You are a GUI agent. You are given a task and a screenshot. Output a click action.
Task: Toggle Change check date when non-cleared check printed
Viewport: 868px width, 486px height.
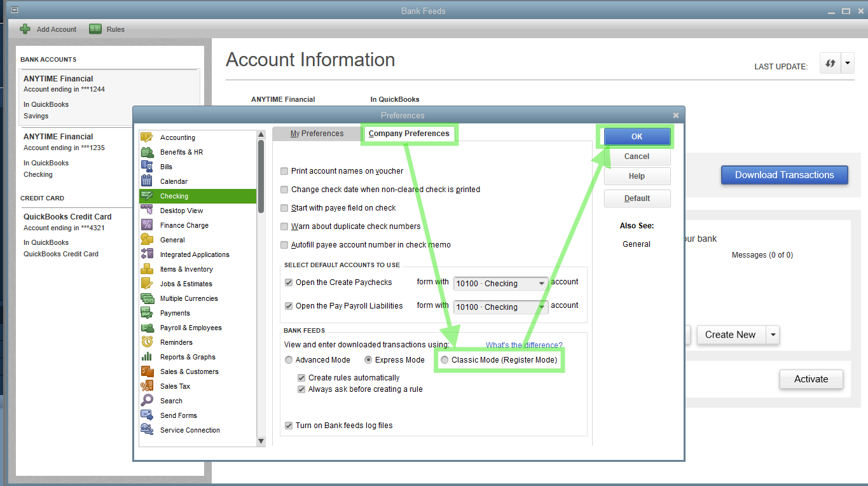[x=284, y=190]
